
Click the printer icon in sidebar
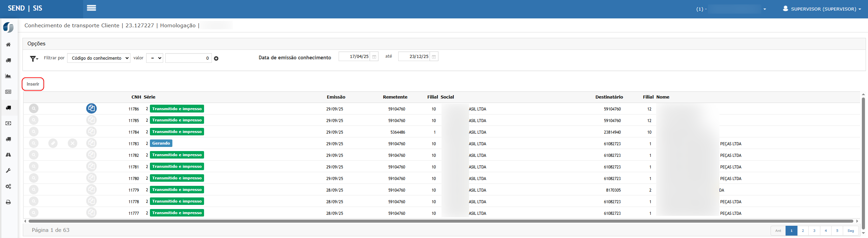[9, 202]
